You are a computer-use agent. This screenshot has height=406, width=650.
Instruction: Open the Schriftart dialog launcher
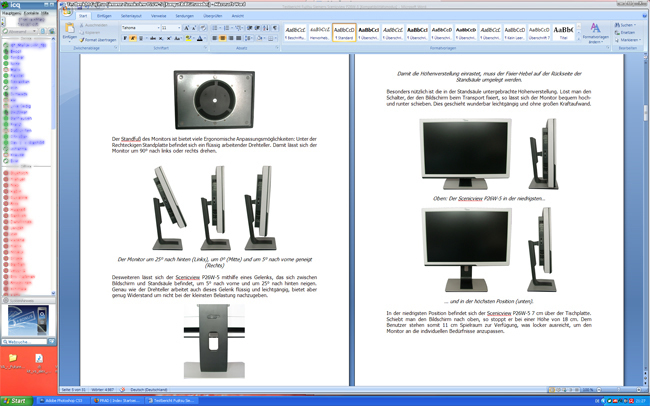[x=205, y=48]
